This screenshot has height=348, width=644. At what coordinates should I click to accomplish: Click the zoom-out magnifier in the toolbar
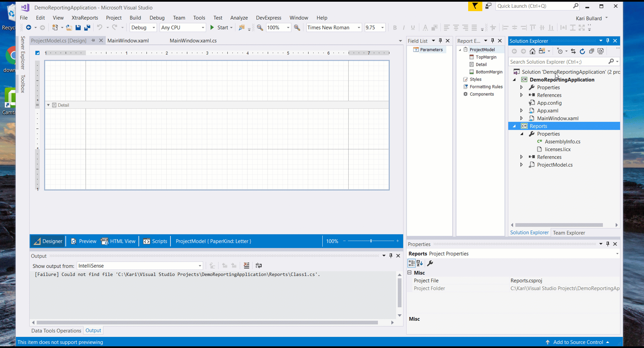(x=260, y=28)
